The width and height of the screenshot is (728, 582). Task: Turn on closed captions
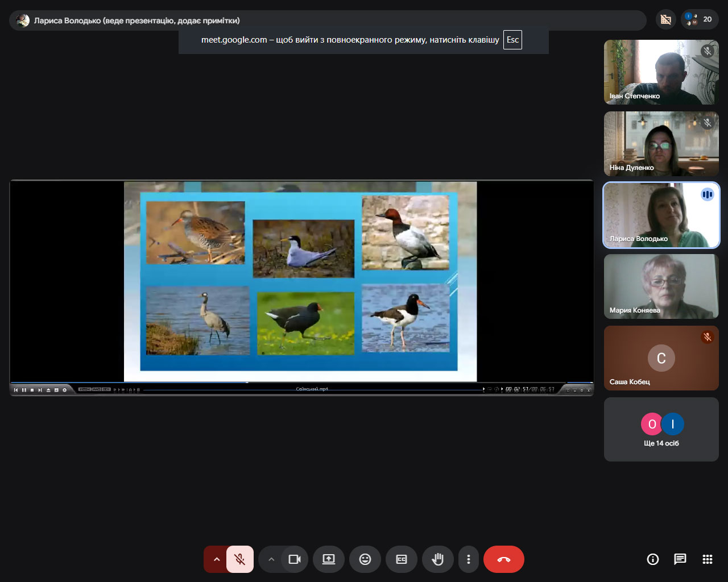point(402,559)
